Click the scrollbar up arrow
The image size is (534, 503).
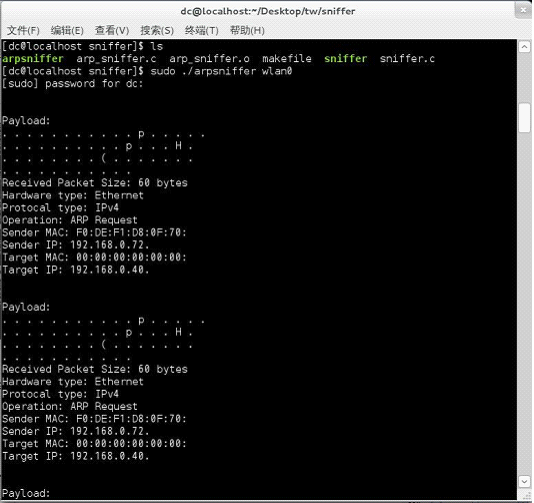pyautogui.click(x=524, y=47)
